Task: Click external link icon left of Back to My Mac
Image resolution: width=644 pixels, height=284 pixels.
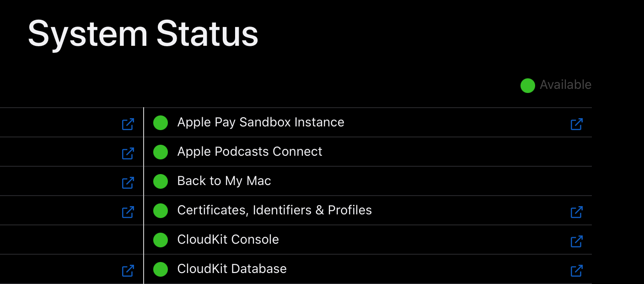Action: click(x=128, y=182)
